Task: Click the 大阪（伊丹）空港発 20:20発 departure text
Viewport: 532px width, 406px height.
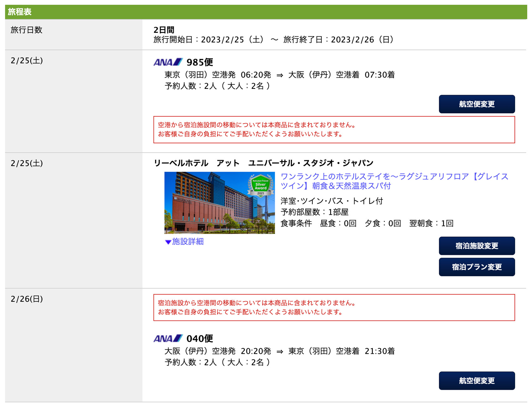Action: click(x=218, y=351)
